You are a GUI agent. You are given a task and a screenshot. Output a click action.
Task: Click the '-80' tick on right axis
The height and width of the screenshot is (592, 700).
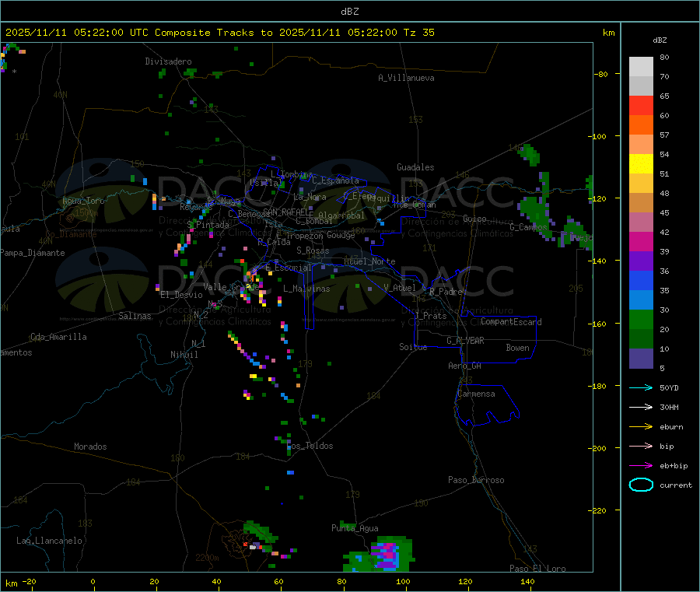pyautogui.click(x=600, y=74)
